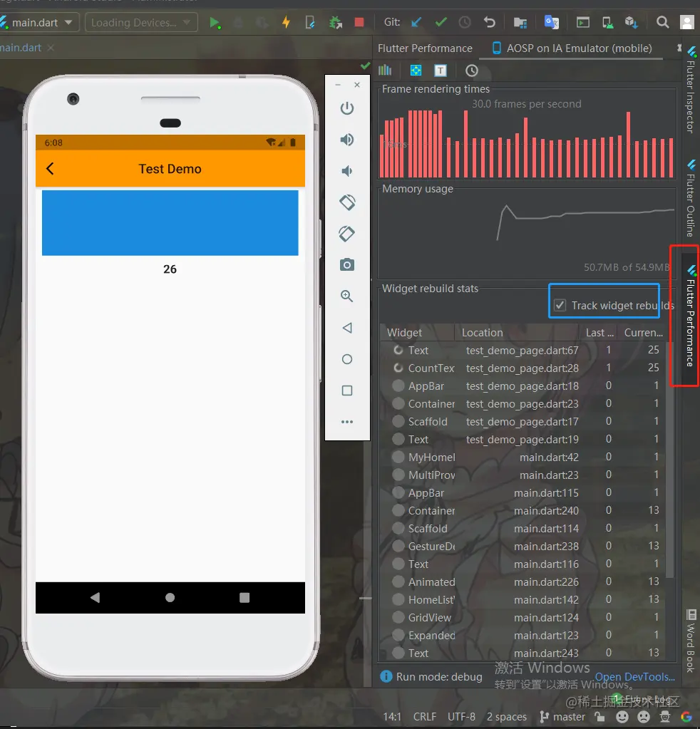Click UTF-8 encoding in status bar

click(461, 716)
